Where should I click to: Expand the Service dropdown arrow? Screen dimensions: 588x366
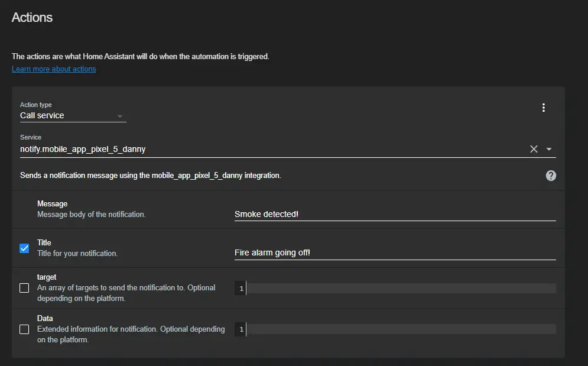pos(549,149)
